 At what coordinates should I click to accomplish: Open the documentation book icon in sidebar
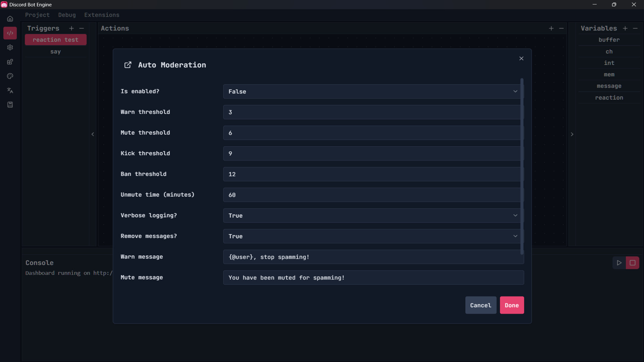coord(10,105)
